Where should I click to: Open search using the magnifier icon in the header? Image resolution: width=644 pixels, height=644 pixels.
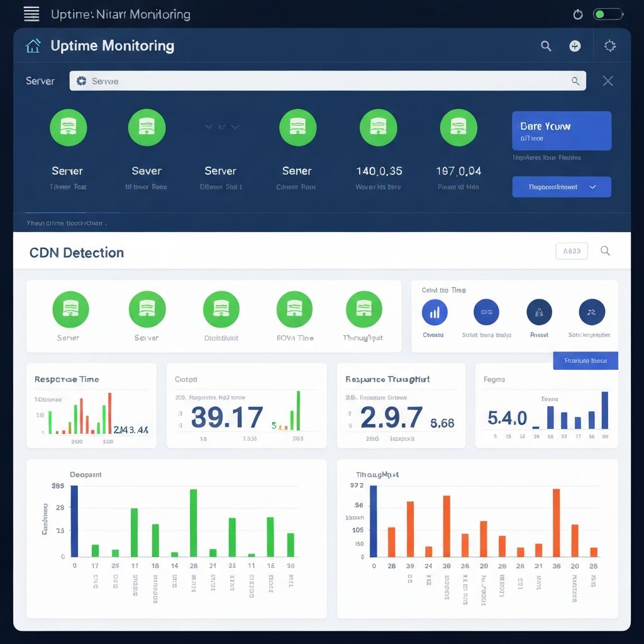[545, 45]
